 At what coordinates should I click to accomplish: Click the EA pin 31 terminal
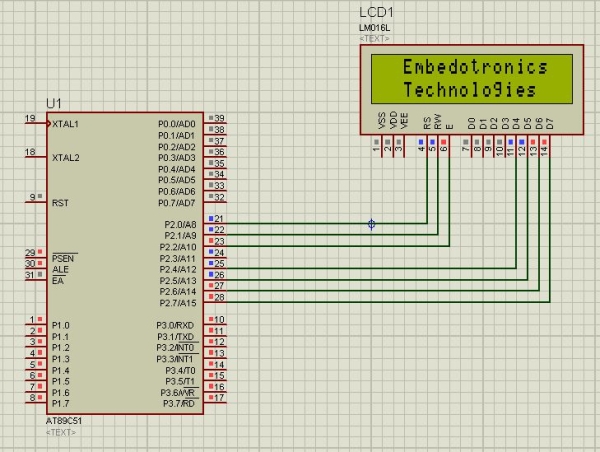pos(36,279)
